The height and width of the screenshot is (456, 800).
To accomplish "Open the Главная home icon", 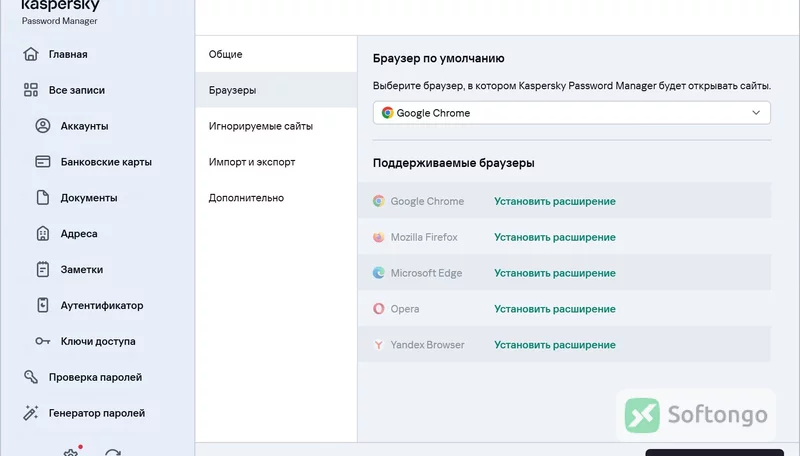I will click(x=31, y=54).
